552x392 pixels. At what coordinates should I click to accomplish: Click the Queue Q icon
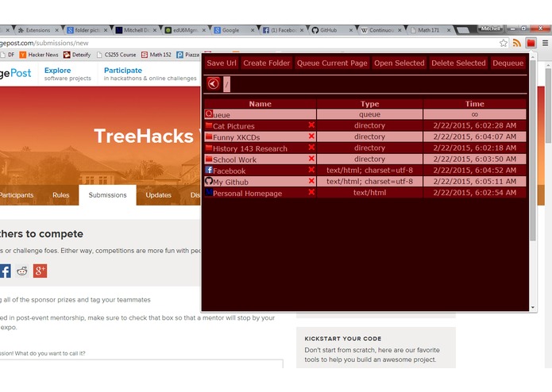[x=209, y=113]
